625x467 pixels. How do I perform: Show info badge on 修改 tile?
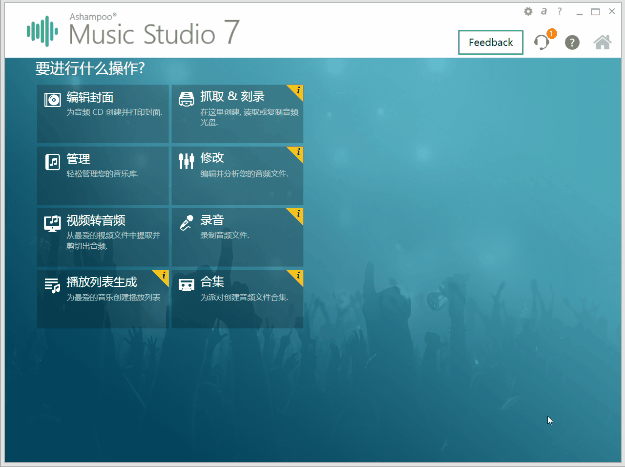297,153
